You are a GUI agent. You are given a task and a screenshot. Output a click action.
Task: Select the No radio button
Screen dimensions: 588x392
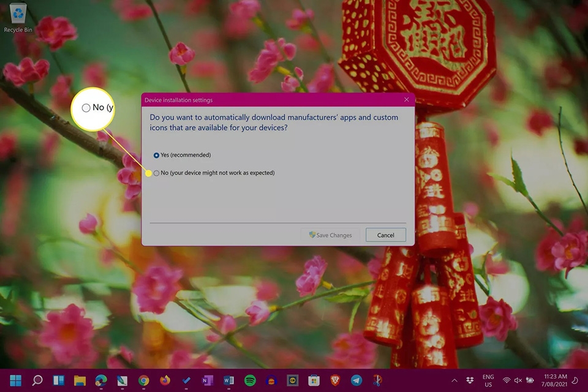(156, 173)
